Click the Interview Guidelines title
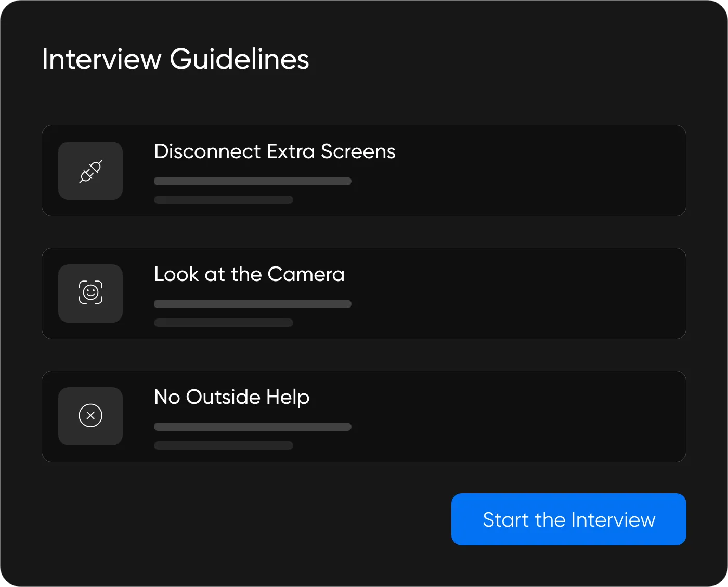728x587 pixels. pos(176,59)
